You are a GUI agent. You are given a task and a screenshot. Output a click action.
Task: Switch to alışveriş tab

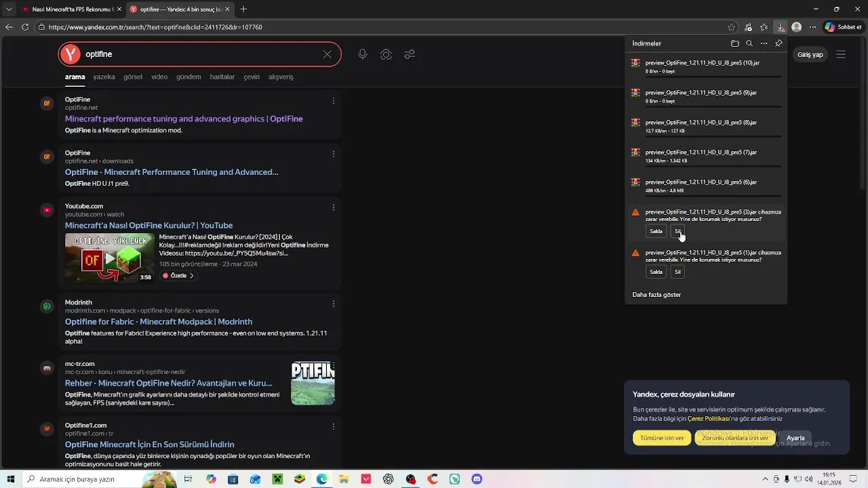(x=281, y=77)
